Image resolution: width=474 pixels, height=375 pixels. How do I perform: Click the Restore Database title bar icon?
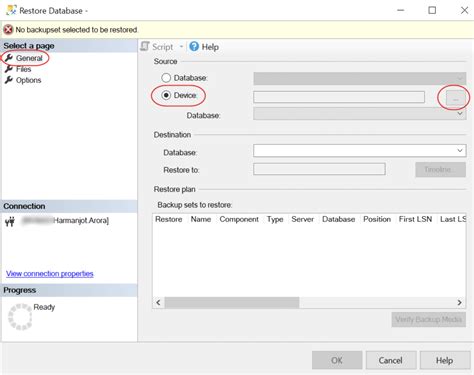tap(11, 10)
